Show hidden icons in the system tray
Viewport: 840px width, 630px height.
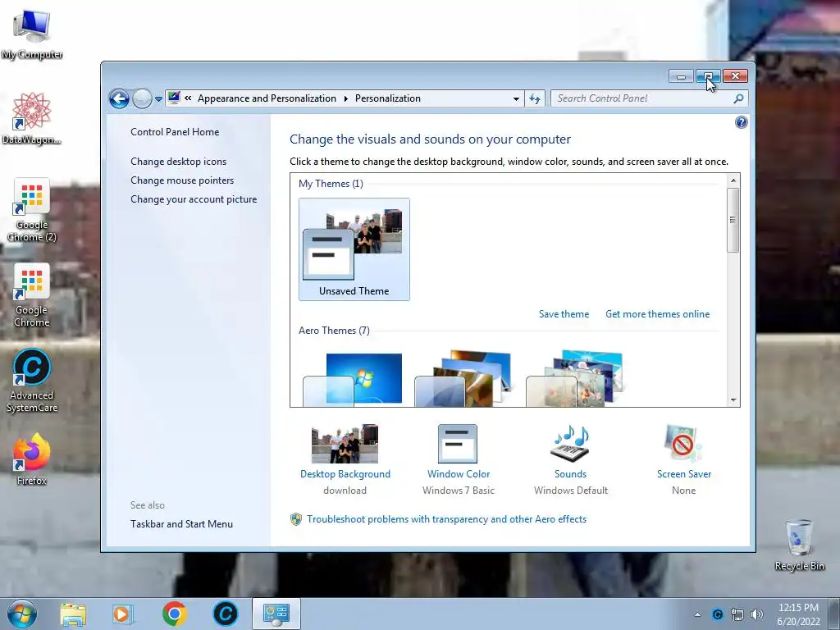coord(697,614)
